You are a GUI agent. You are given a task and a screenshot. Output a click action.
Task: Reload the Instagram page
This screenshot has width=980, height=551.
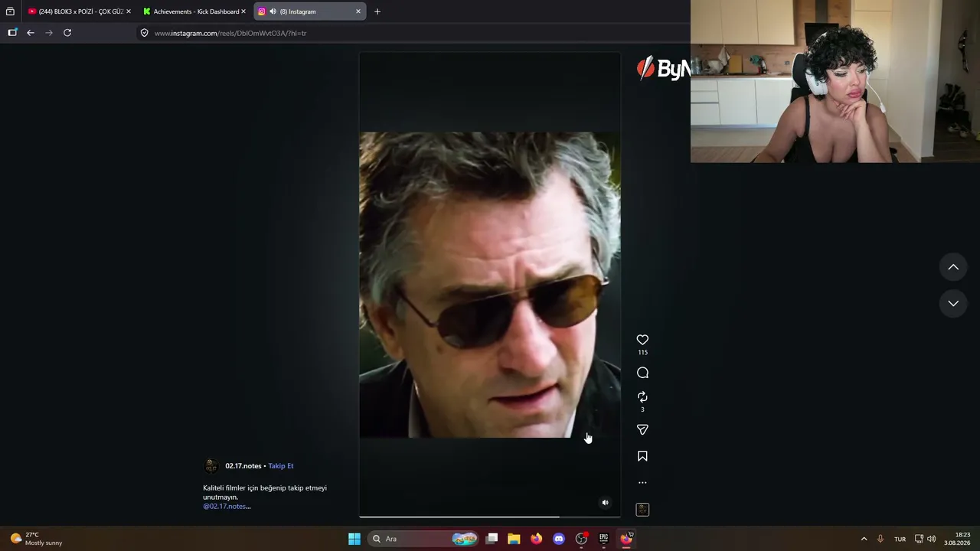tap(67, 33)
